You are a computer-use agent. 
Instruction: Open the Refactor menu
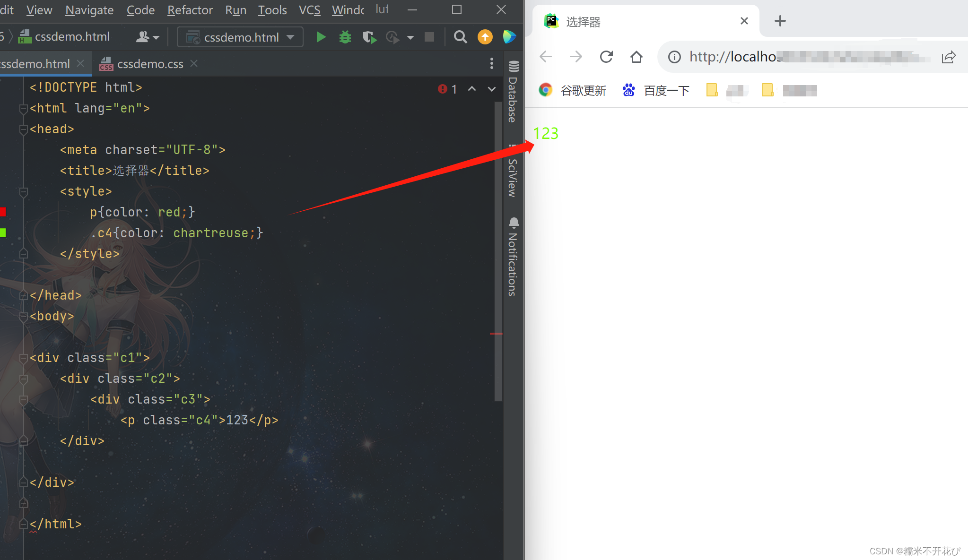point(190,10)
